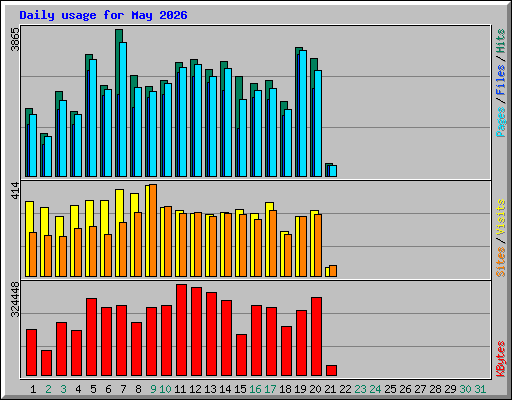Click the red KBytes bar for day 15
Viewport: 512px width, 400px height.
241,355
